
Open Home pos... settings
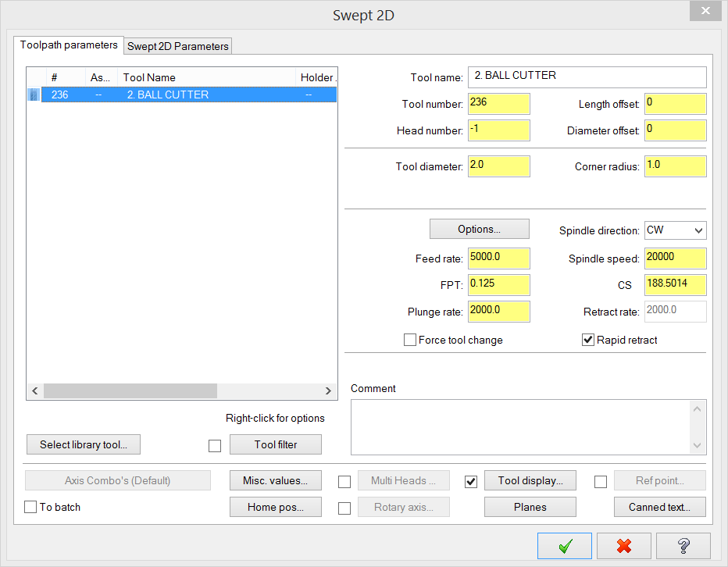pos(275,507)
